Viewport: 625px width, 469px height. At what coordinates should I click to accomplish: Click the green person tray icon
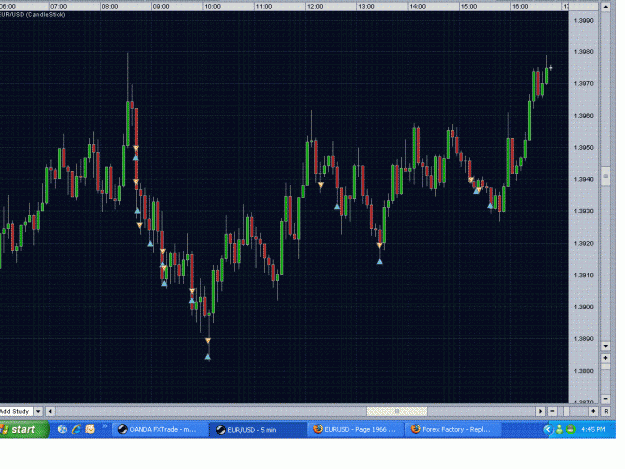pos(560,429)
